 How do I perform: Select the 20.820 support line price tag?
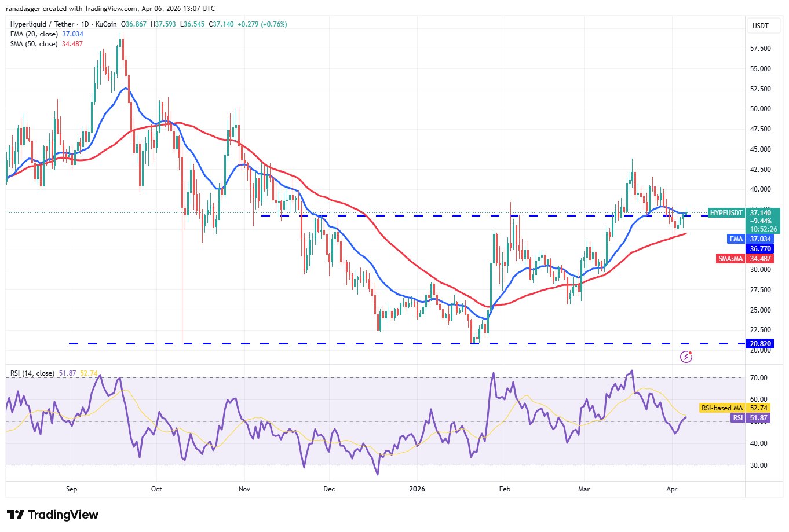(760, 344)
